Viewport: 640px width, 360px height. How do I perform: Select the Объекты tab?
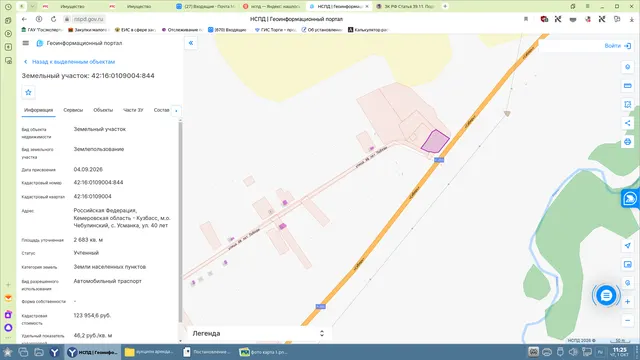(103, 110)
